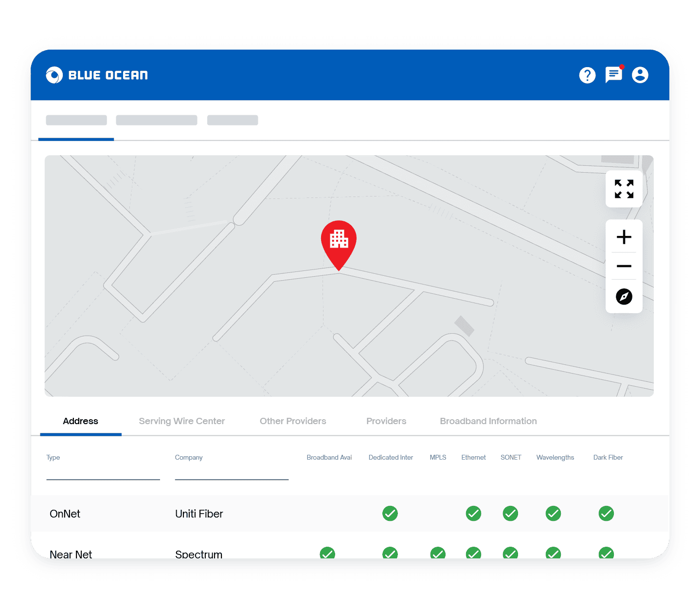Image resolution: width=700 pixels, height=608 pixels.
Task: Click the Blue Ocean logo
Action: [x=97, y=75]
